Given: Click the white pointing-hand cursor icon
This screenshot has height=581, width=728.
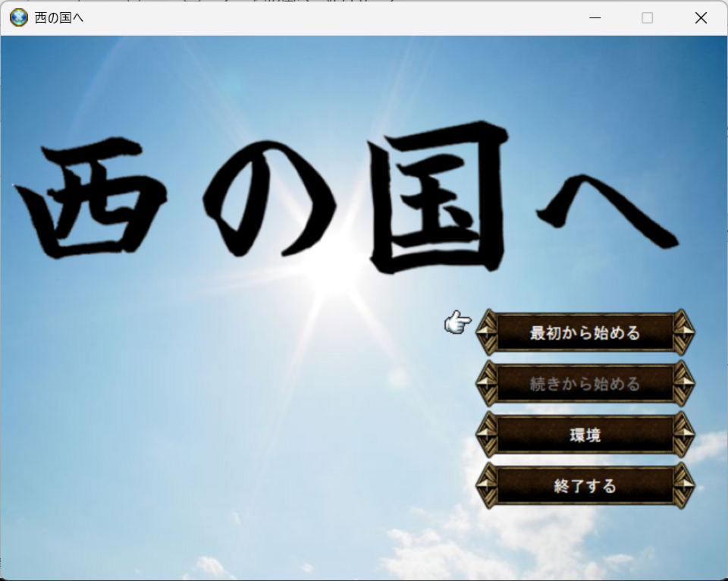Looking at the screenshot, I should click(457, 322).
